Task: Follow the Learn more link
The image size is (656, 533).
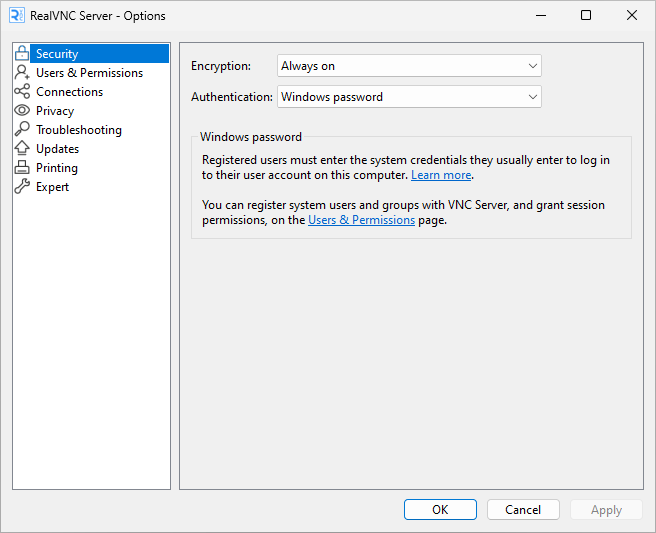Action: pyautogui.click(x=441, y=175)
